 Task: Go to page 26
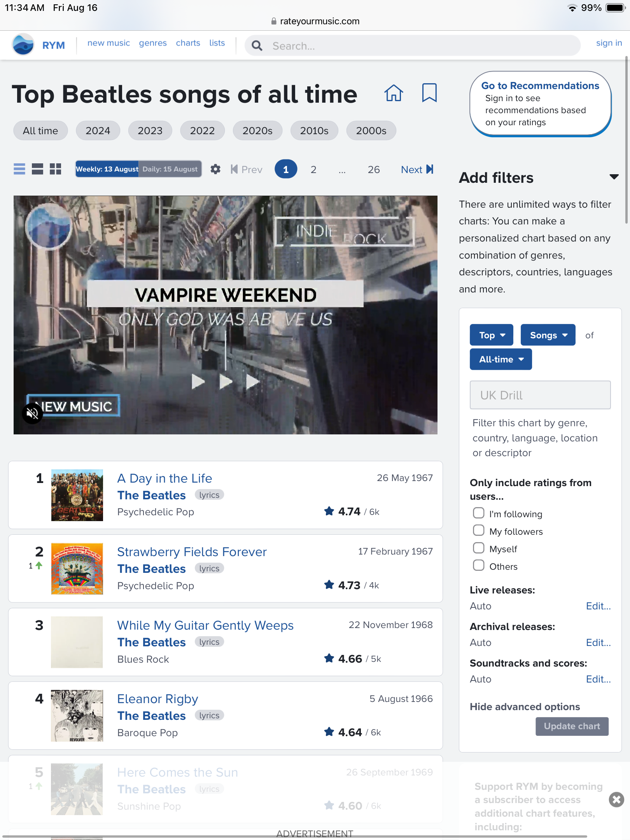tap(374, 170)
